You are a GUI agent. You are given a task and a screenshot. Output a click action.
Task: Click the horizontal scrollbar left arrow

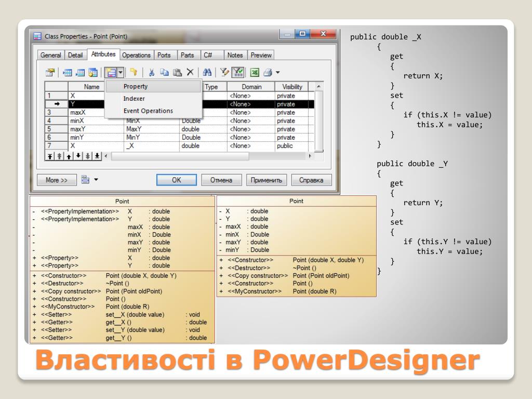pos(106,156)
